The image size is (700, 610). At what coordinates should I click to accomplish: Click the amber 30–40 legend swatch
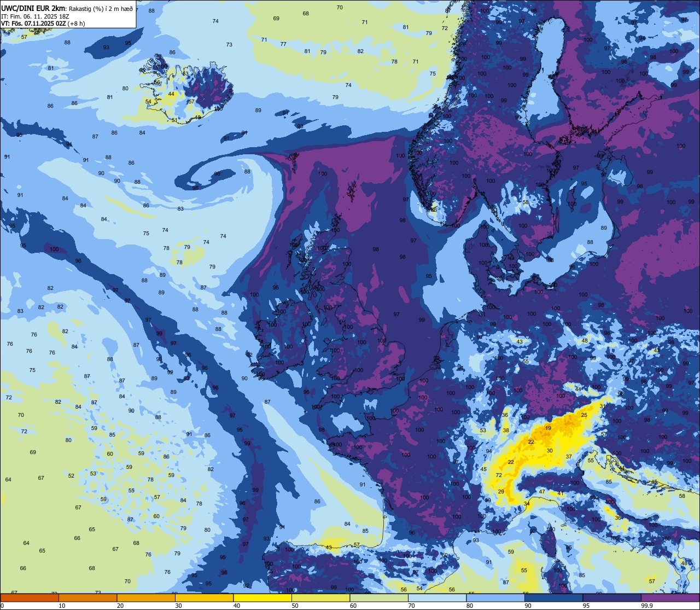pos(204,597)
